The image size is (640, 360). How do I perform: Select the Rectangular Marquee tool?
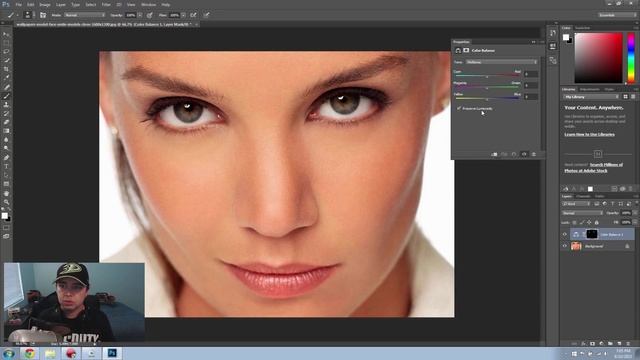pyautogui.click(x=6, y=43)
